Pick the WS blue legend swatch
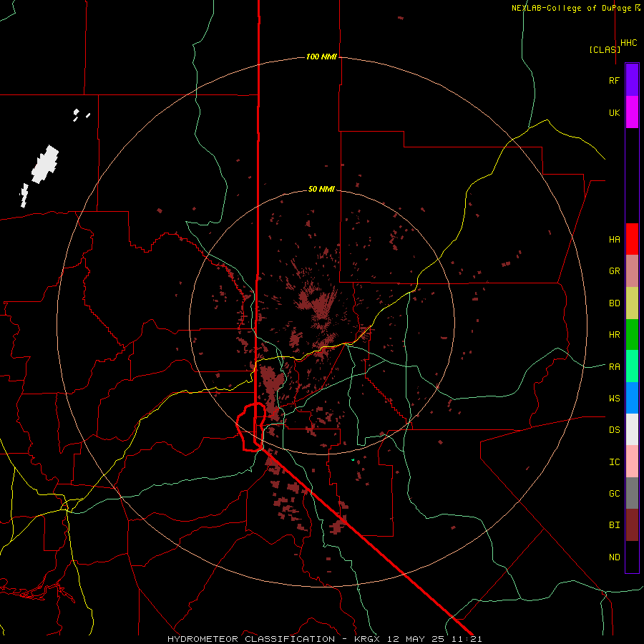This screenshot has height=644, width=644. 632,398
